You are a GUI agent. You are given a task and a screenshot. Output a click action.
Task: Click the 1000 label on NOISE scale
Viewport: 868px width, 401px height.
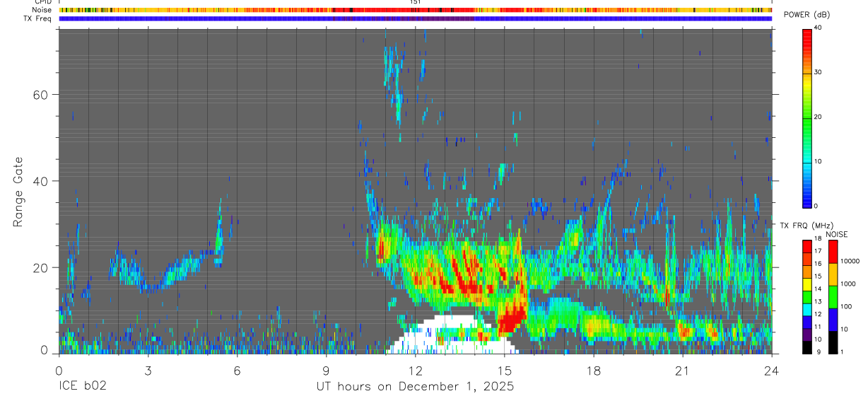pos(848,284)
